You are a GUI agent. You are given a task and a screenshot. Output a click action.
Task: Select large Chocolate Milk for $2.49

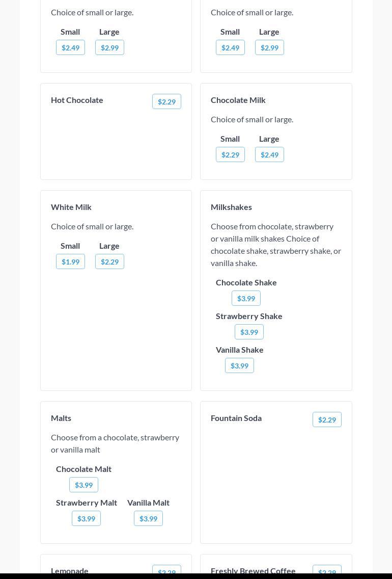[269, 154]
